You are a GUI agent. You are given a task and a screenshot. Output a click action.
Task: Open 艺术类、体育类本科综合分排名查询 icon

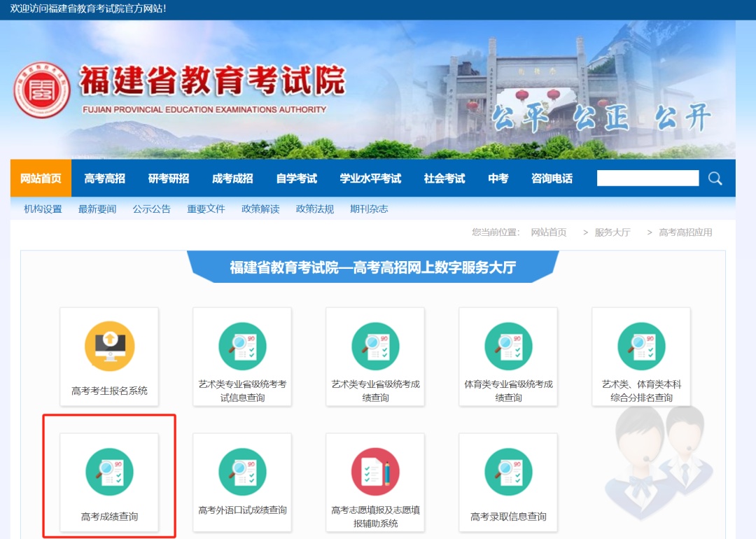640,345
